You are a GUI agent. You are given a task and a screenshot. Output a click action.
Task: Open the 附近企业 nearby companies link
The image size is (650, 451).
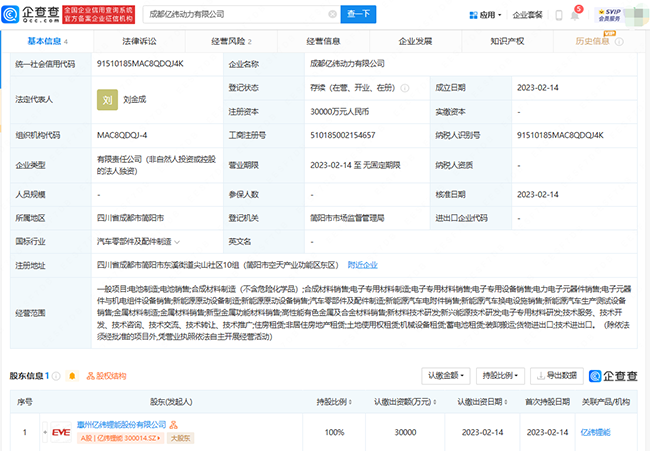362,264
